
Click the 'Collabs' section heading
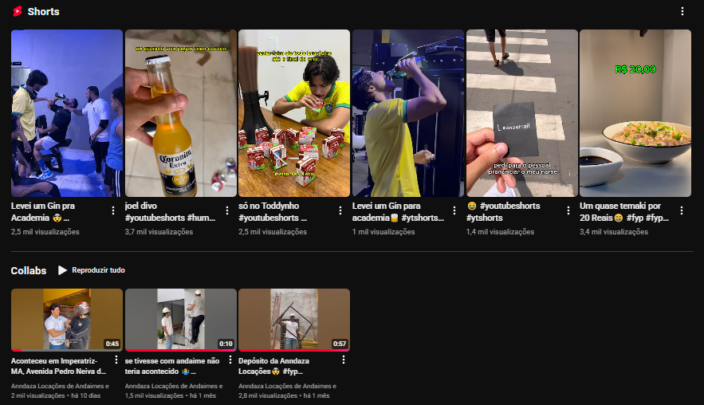coord(28,271)
